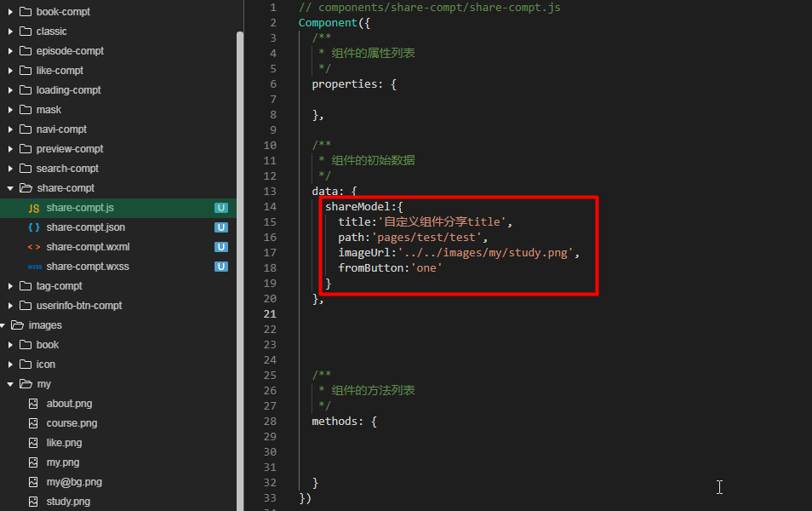The width and height of the screenshot is (812, 511).
Task: Click the open share-compt folder icon
Action: pyautogui.click(x=26, y=188)
